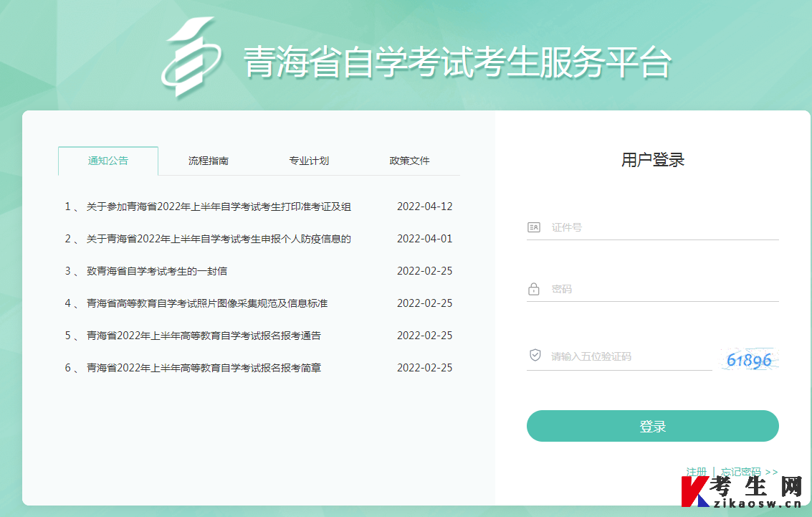
Task: Open the 忘记密码 link
Action: 741,472
